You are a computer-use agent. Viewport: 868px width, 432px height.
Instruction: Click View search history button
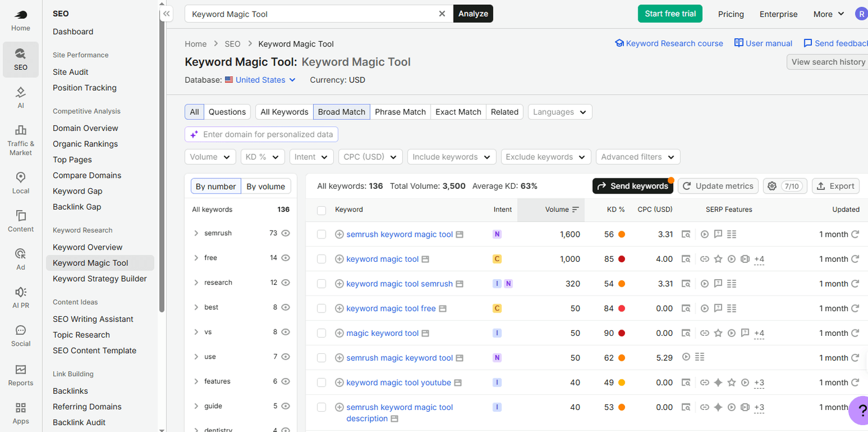tap(828, 62)
